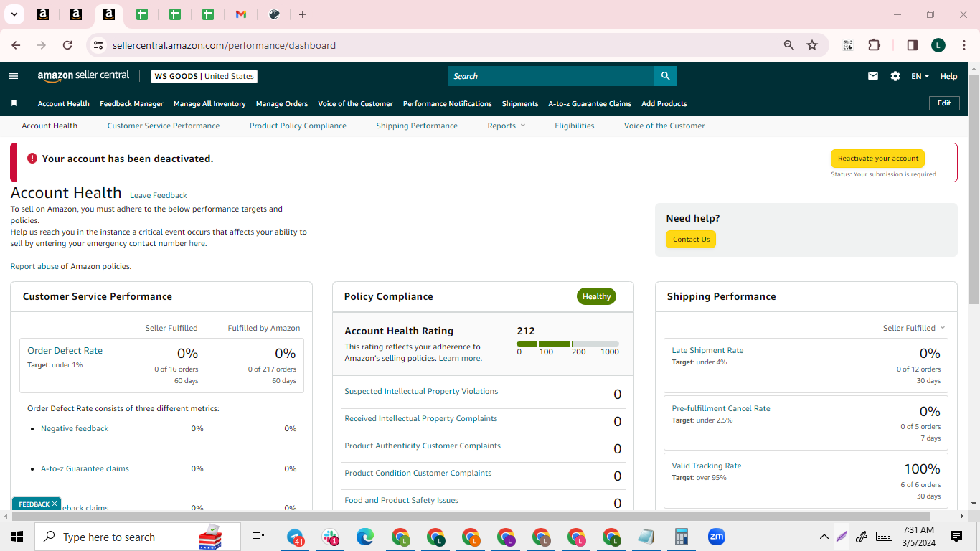Viewport: 980px width, 551px height.
Task: Click the browser back arrow
Action: [x=16, y=45]
